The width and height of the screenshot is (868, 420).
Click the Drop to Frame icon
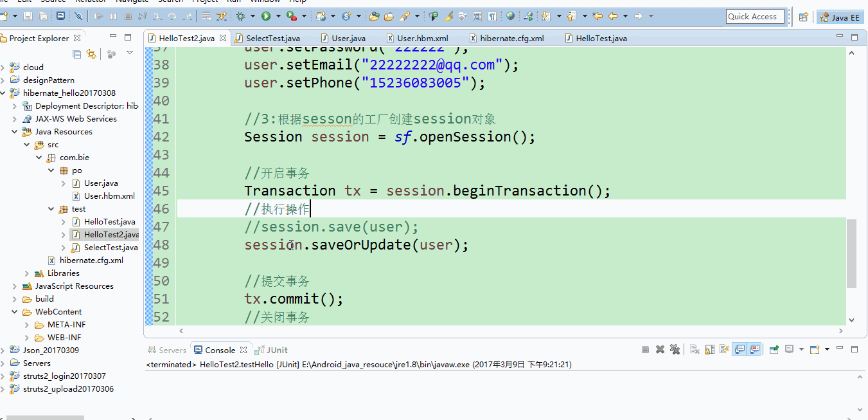(x=207, y=16)
